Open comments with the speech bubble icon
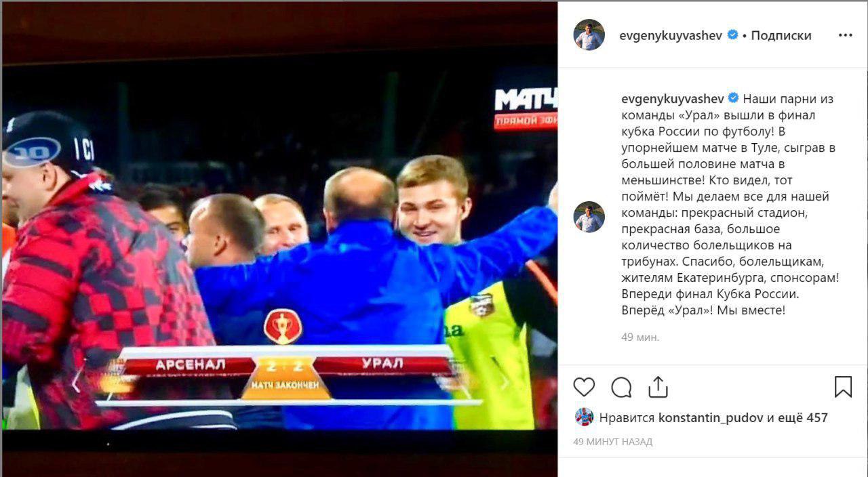The width and height of the screenshot is (868, 477). click(x=621, y=387)
